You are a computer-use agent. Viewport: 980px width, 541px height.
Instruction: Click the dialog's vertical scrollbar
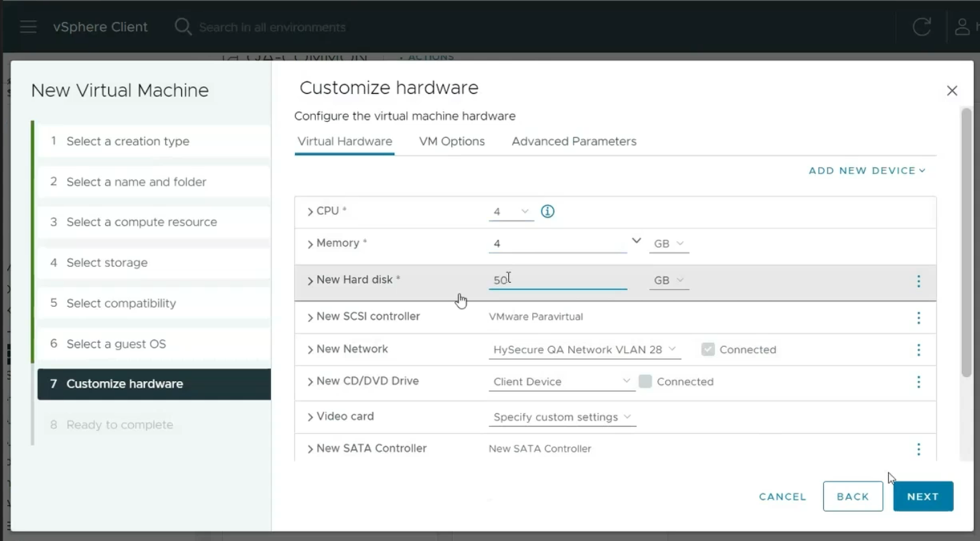pos(966,241)
